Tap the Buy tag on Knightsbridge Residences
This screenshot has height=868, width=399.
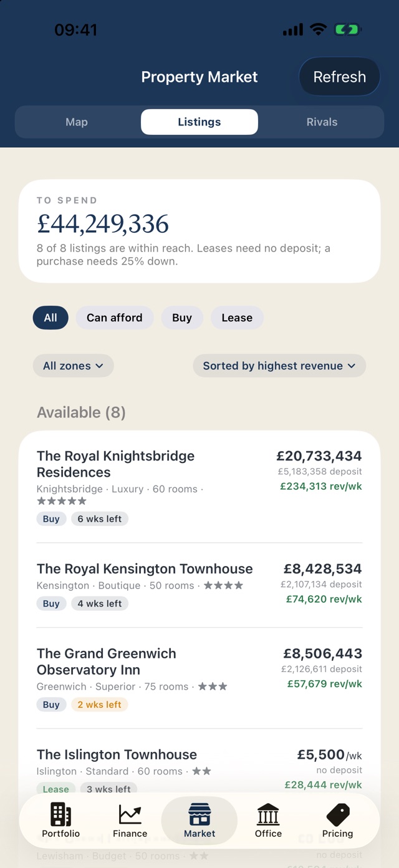tap(52, 519)
